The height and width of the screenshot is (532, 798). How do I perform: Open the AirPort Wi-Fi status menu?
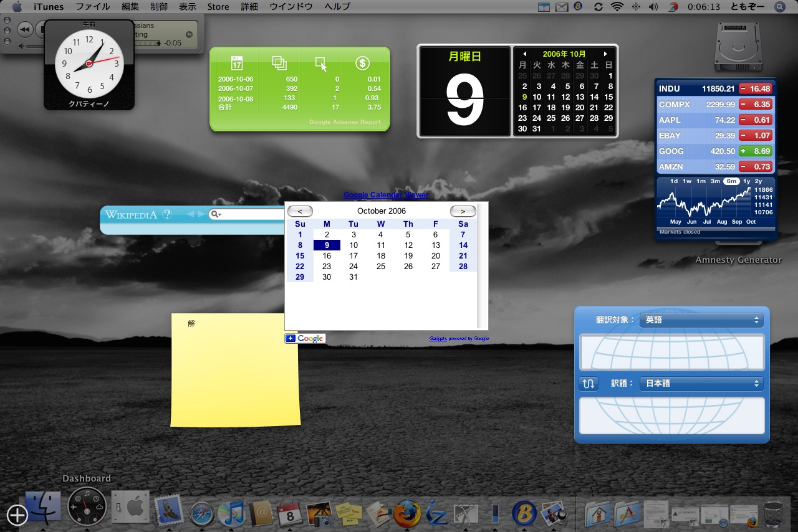tap(617, 7)
